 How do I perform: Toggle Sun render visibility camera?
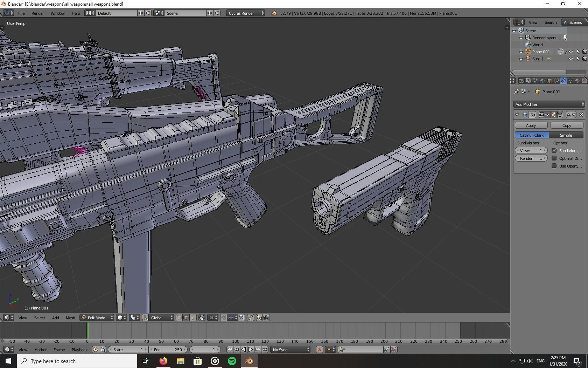click(584, 59)
